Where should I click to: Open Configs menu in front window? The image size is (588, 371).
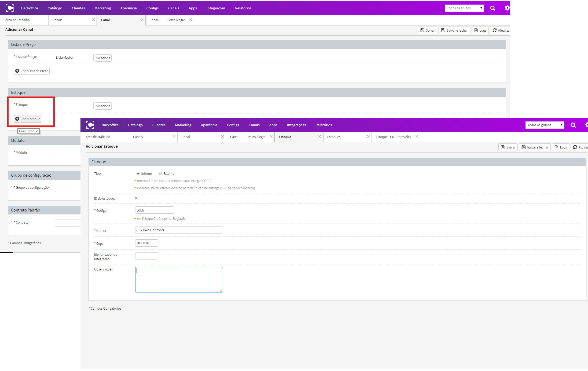(x=233, y=125)
